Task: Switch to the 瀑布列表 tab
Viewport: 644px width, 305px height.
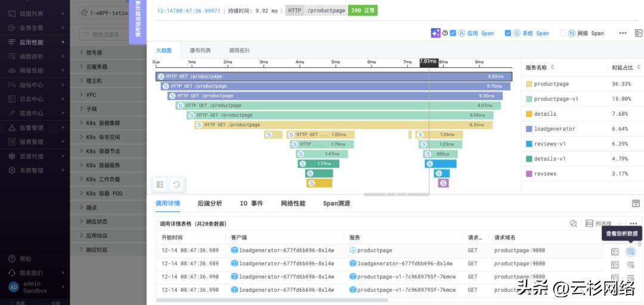Action: [x=200, y=51]
